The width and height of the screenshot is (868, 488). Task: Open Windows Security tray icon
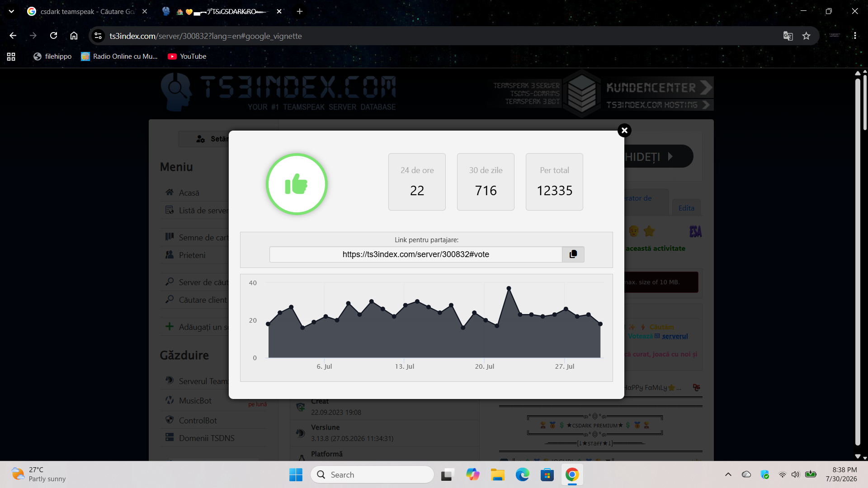pos(764,474)
